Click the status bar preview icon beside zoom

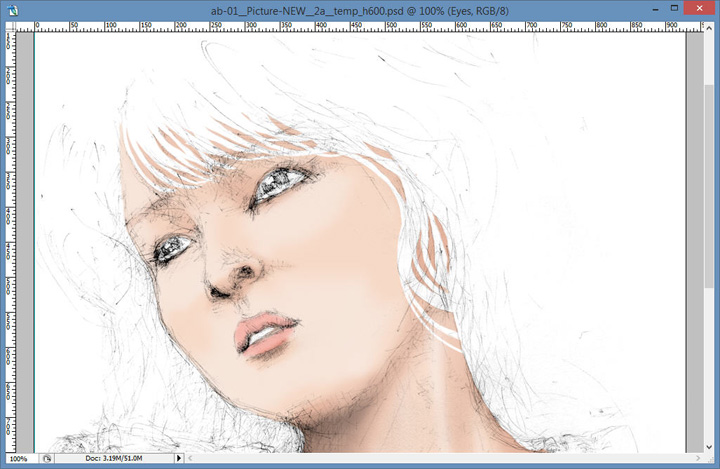(47, 458)
